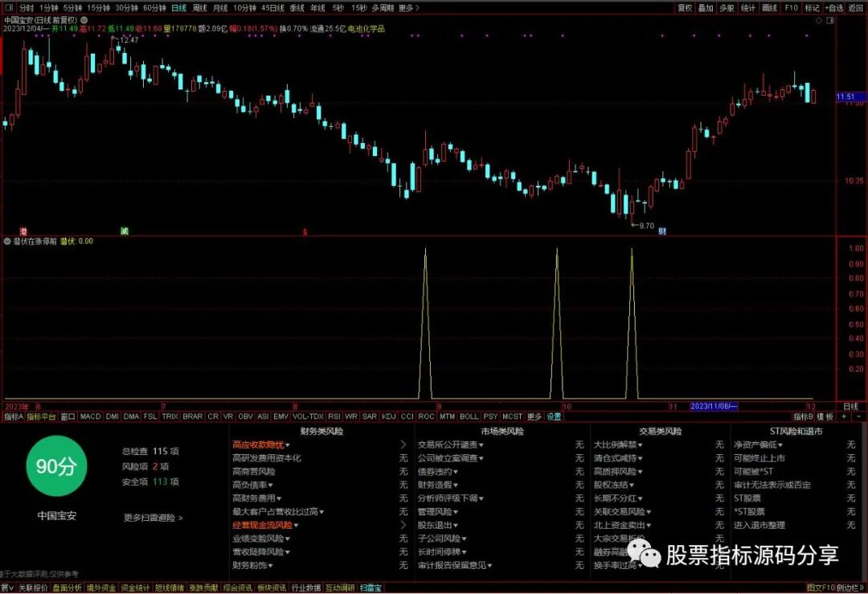868x594 pixels.
Task: Collapse the 潜伏在涨停前 indicator panel icon
Action: pyautogui.click(x=7, y=241)
